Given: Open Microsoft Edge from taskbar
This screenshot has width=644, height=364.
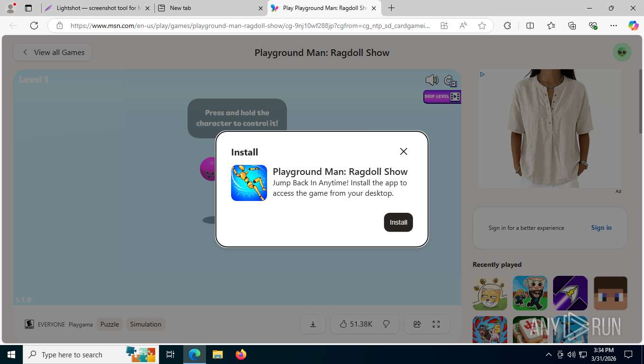Looking at the screenshot, I should (x=195, y=355).
